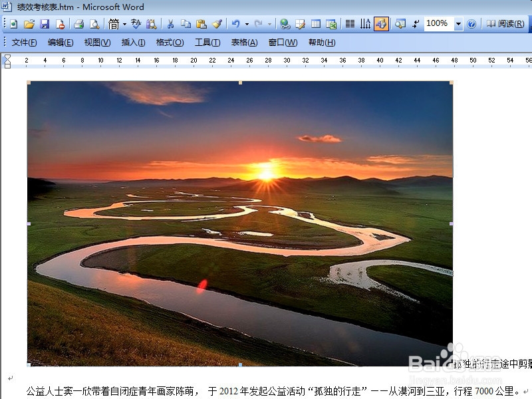Open the 插入(I) menu
Screen dimensions: 532x399
(134, 43)
